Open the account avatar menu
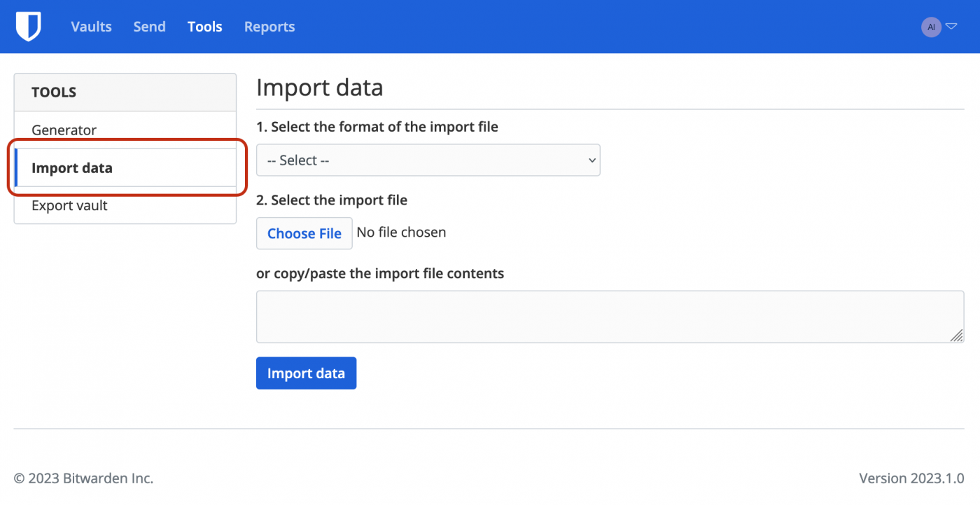The image size is (980, 505). 930,27
